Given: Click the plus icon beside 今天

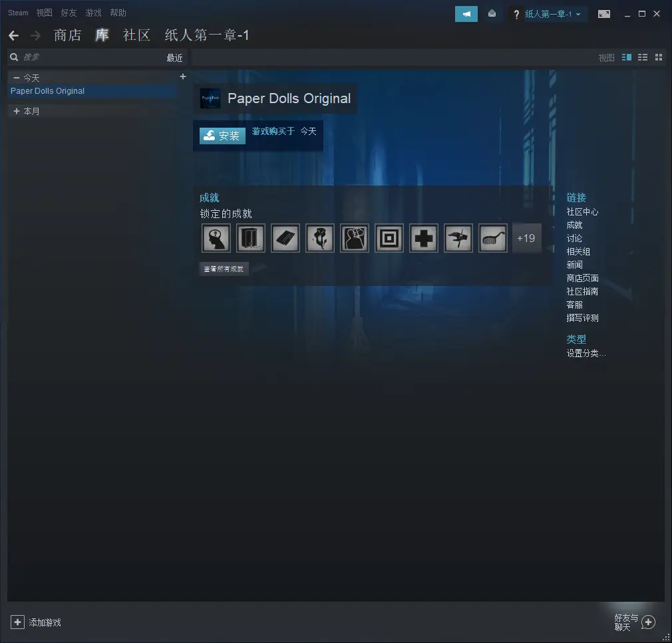Looking at the screenshot, I should [x=183, y=76].
